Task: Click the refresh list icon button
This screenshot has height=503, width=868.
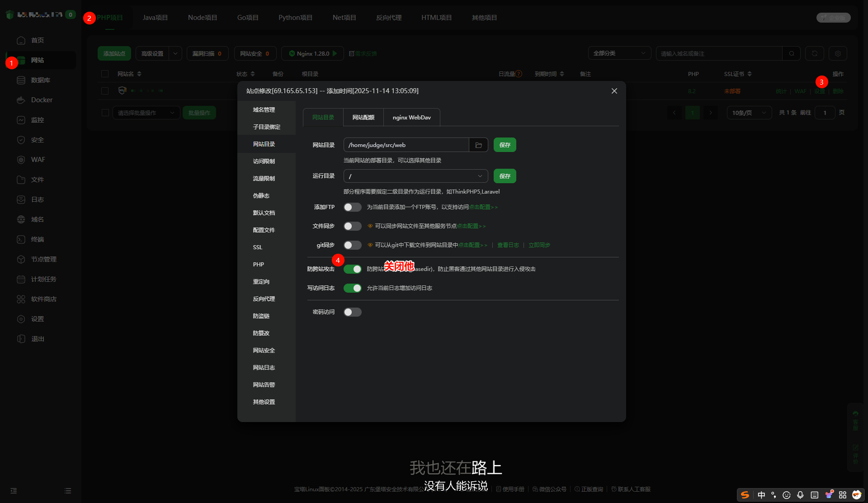Action: [x=814, y=53]
